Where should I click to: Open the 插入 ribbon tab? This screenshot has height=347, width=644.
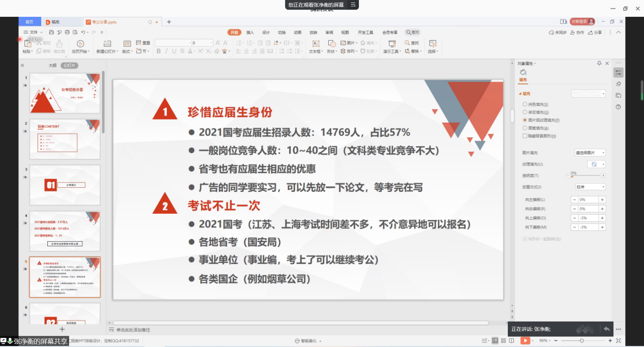click(250, 33)
